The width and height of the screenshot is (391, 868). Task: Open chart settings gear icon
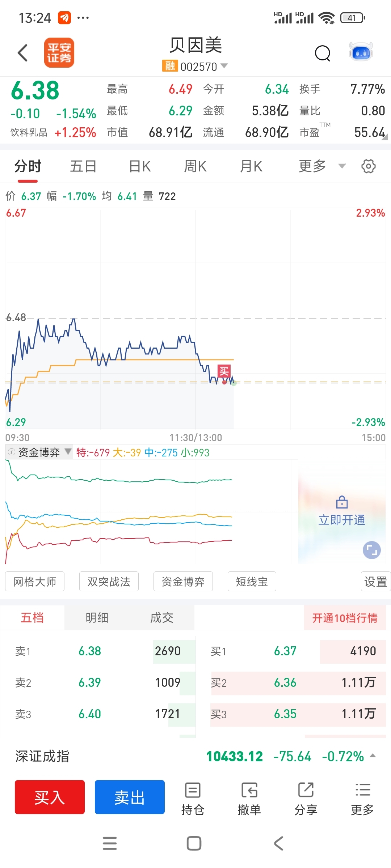[368, 166]
